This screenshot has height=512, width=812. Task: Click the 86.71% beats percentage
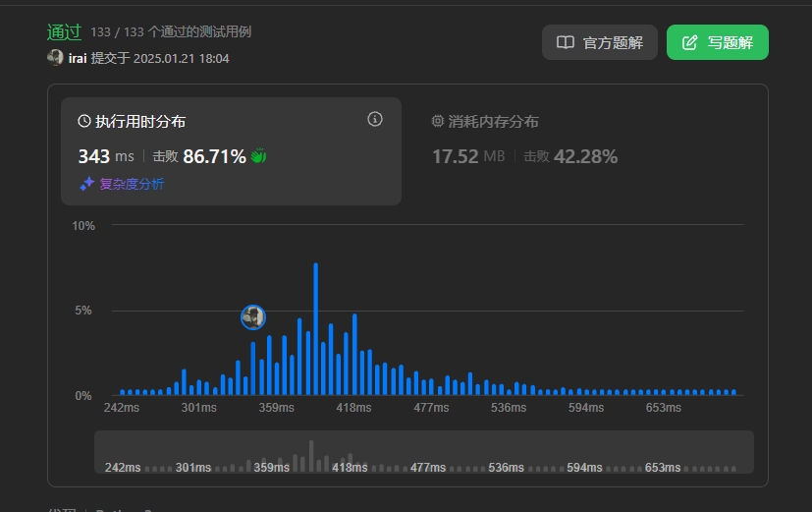pos(214,156)
